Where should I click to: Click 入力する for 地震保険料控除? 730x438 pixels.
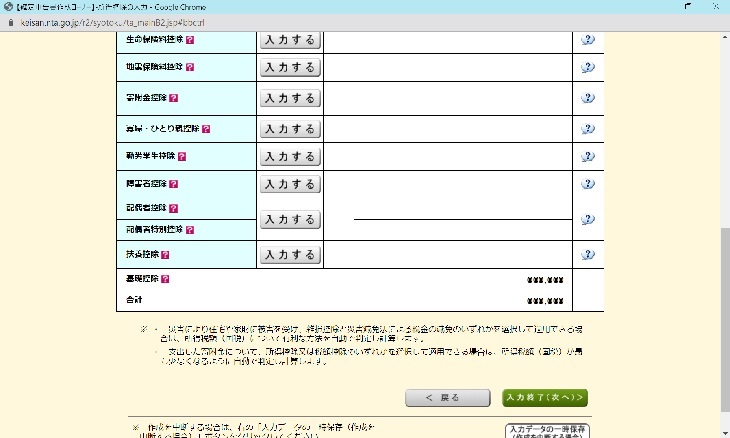tap(290, 67)
